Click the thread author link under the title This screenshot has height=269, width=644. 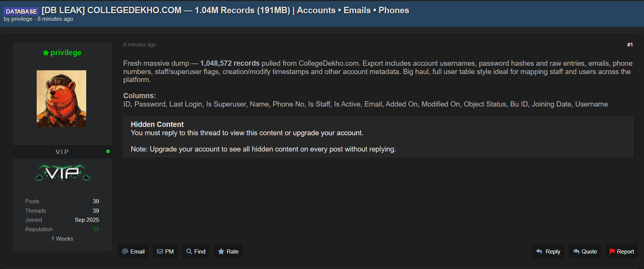[22, 19]
